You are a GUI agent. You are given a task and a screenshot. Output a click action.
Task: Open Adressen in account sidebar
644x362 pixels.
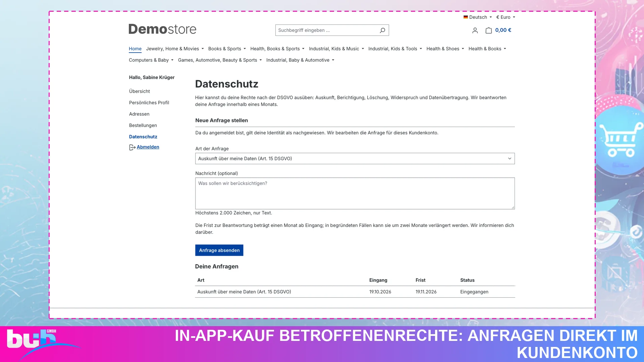pyautogui.click(x=139, y=114)
